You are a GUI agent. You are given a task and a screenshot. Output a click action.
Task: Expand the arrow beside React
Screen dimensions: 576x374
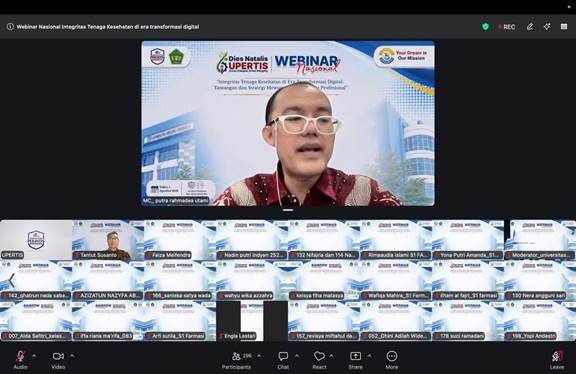[331, 356]
